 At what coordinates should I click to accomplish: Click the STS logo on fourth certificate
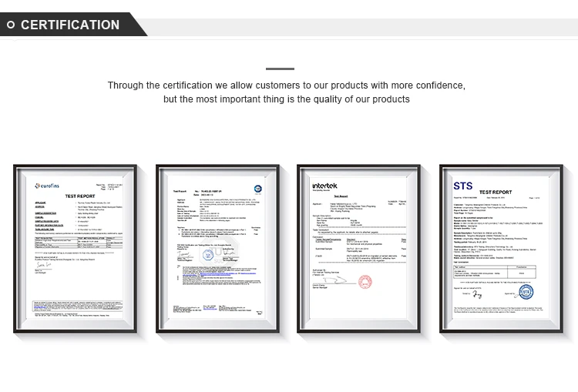click(463, 186)
